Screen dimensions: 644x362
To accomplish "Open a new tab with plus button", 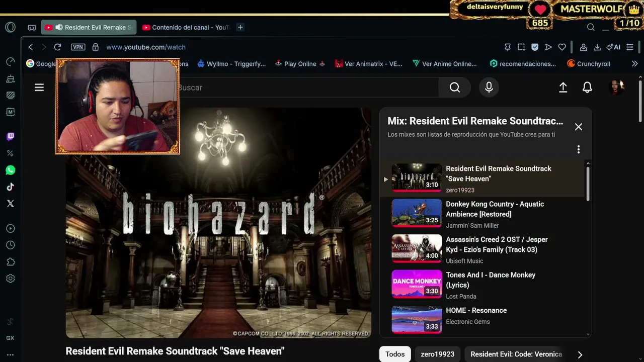I will (x=240, y=27).
